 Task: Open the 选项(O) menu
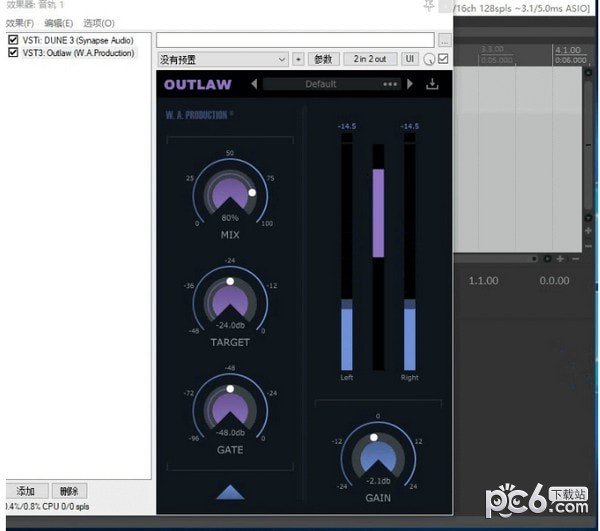[98, 22]
